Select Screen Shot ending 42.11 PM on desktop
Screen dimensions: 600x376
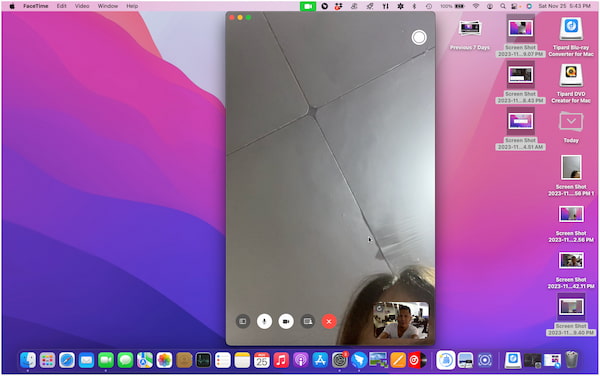click(571, 270)
